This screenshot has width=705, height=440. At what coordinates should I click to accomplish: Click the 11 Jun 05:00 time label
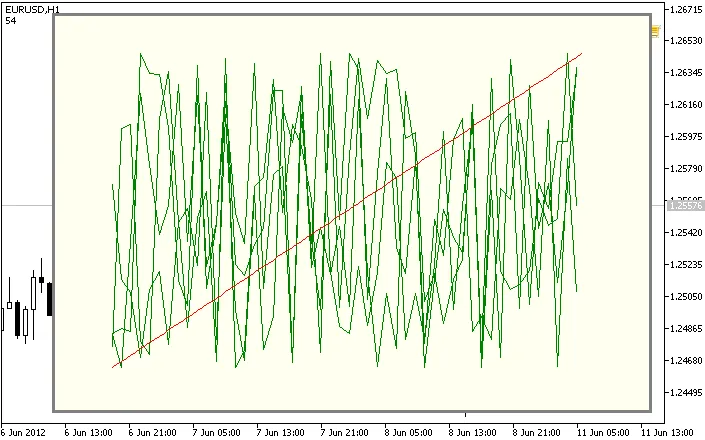coord(603,433)
